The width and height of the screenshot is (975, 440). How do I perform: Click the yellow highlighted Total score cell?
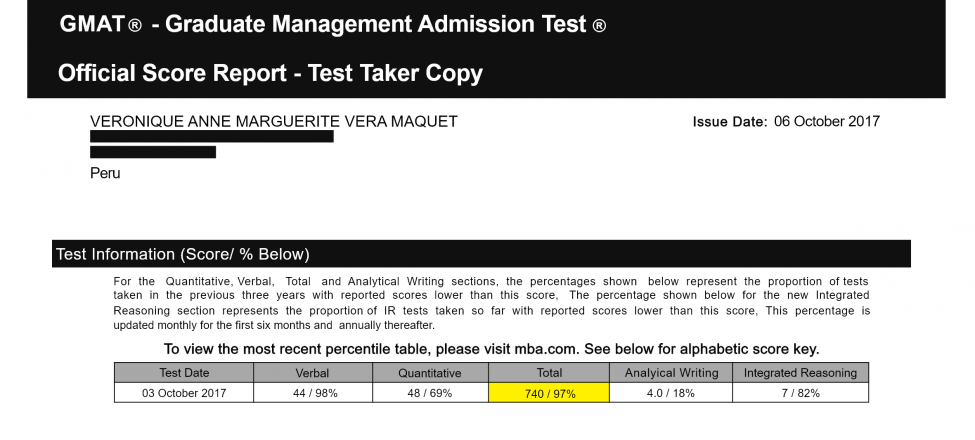click(x=549, y=393)
